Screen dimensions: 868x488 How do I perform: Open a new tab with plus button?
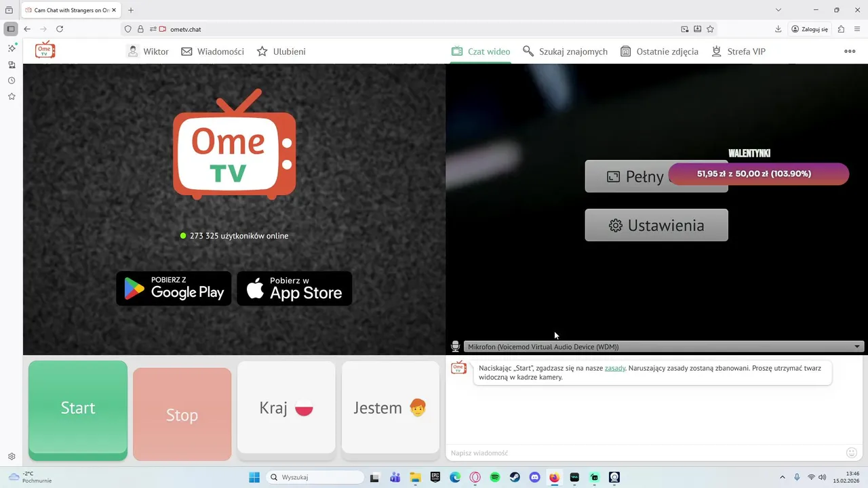coord(131,10)
